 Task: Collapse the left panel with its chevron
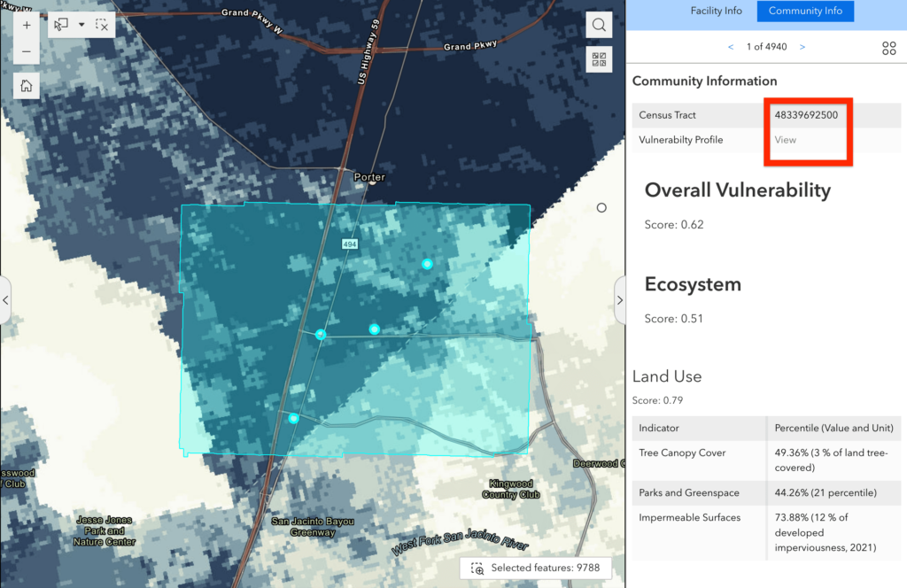(x=4, y=301)
